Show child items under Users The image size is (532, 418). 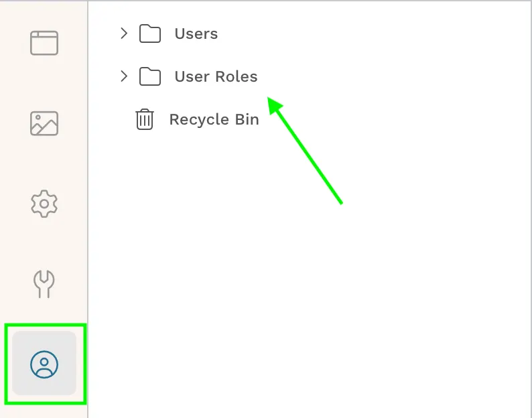click(x=123, y=33)
